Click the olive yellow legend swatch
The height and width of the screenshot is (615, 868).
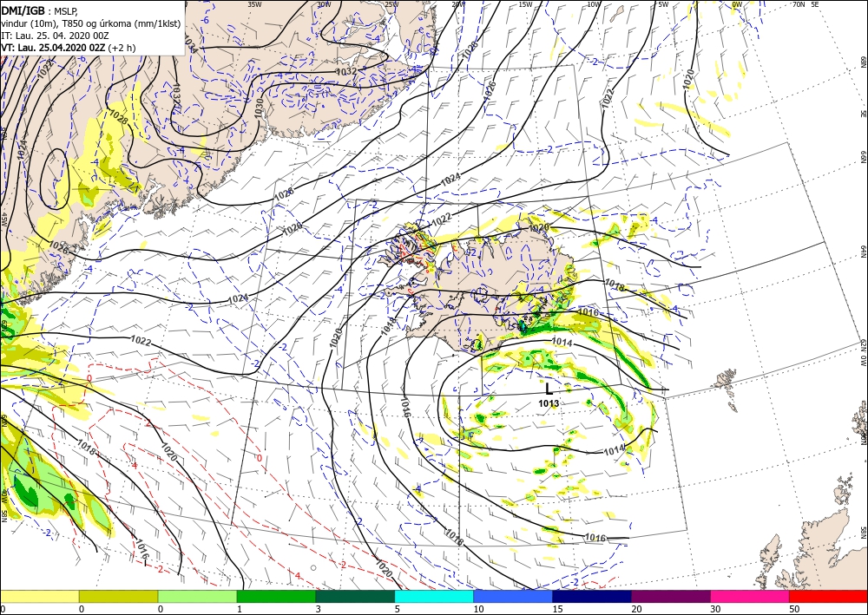118,596
